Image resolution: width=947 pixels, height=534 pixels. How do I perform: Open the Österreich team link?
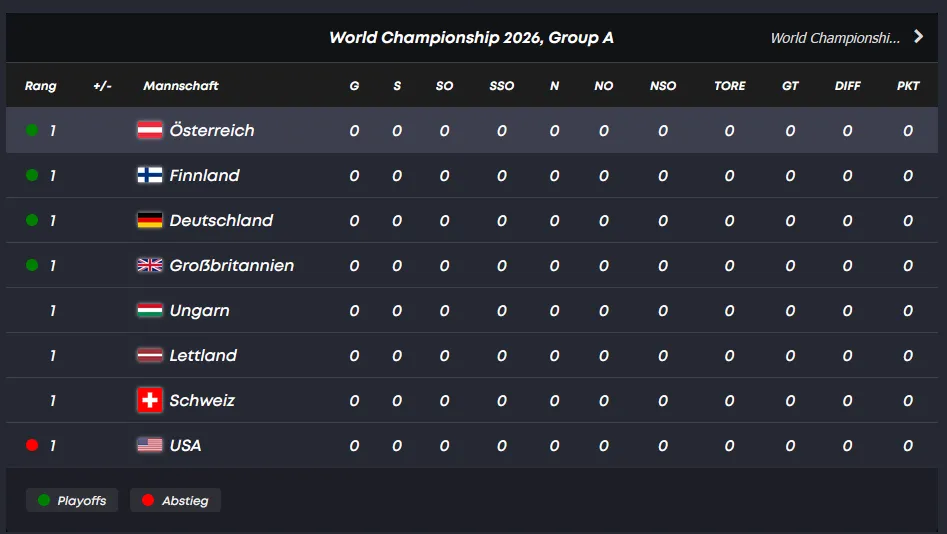tap(212, 130)
